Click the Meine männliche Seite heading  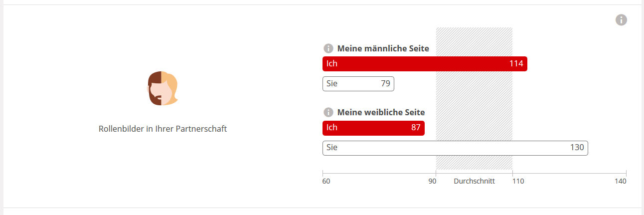[x=383, y=49]
